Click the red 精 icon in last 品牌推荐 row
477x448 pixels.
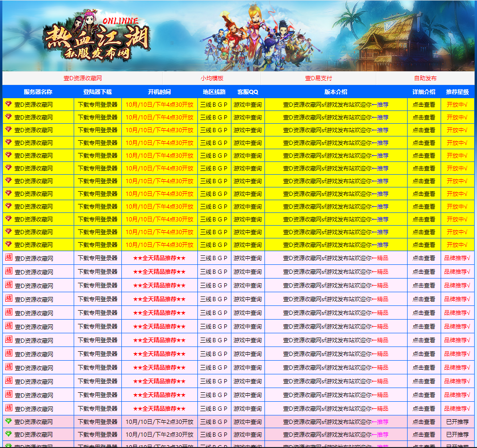[9, 408]
